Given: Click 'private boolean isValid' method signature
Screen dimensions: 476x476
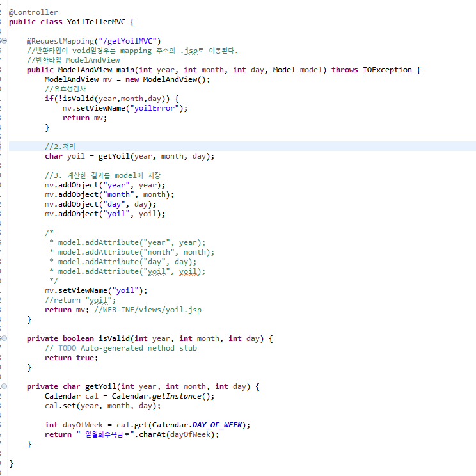Looking at the screenshot, I should pyautogui.click(x=150, y=338).
